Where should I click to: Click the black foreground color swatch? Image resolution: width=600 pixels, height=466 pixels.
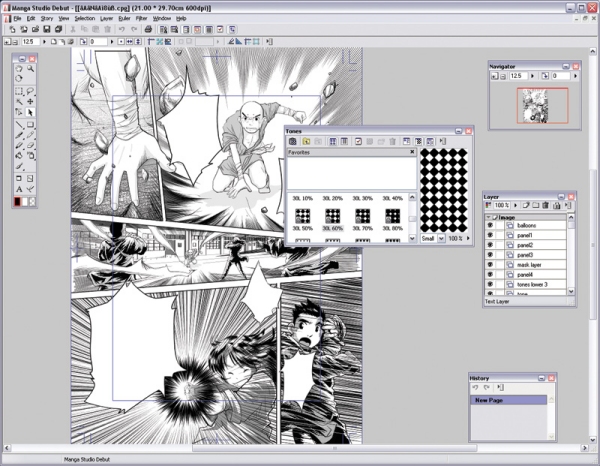[17, 201]
